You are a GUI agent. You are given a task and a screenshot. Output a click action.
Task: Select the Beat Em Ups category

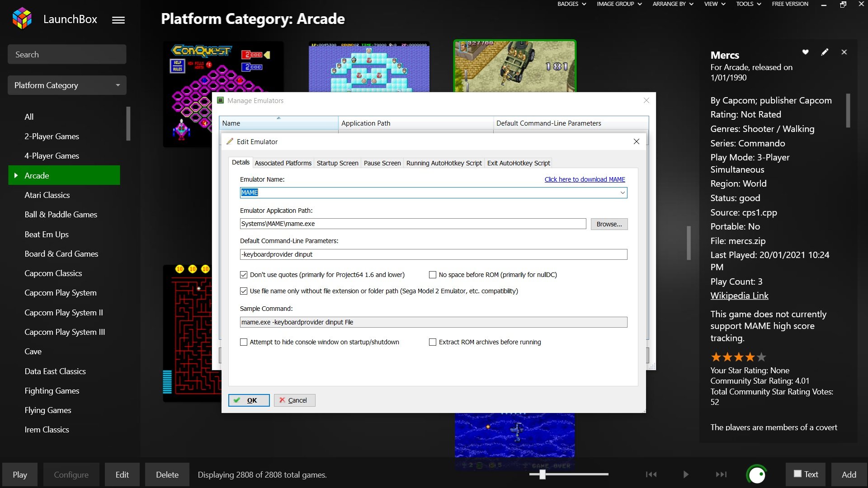(x=47, y=234)
